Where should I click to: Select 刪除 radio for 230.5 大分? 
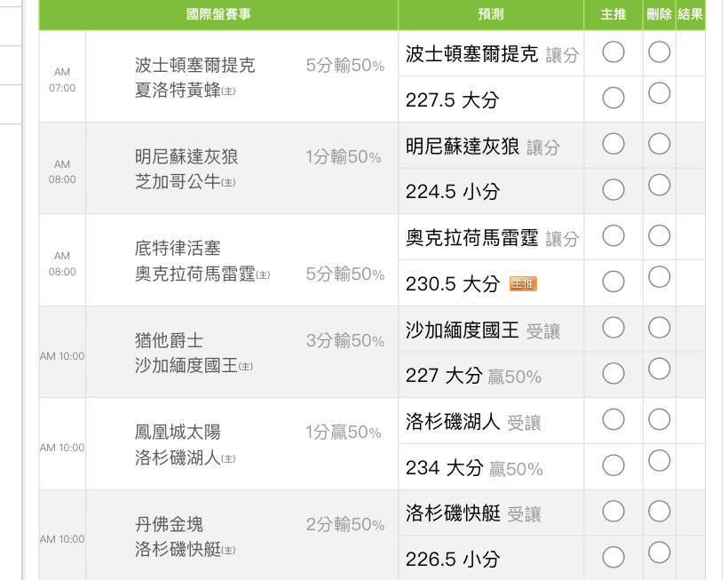tap(659, 277)
